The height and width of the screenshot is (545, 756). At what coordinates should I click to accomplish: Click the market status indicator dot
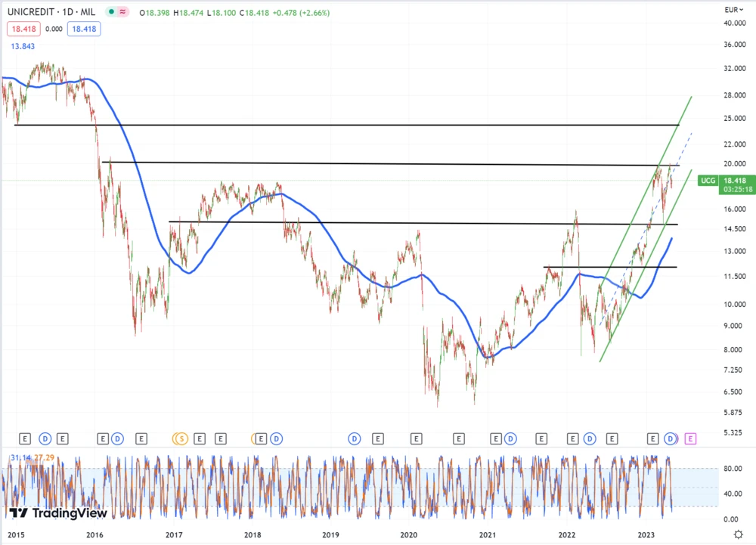coord(111,13)
